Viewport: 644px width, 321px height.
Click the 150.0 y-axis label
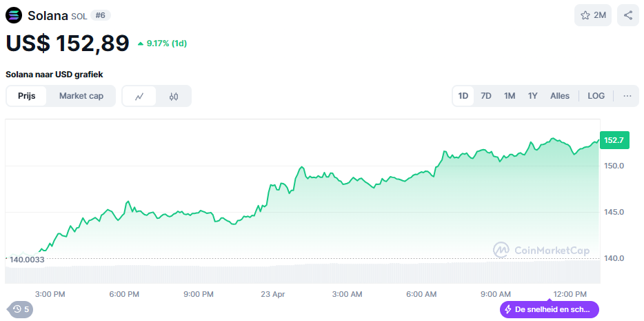(614, 166)
